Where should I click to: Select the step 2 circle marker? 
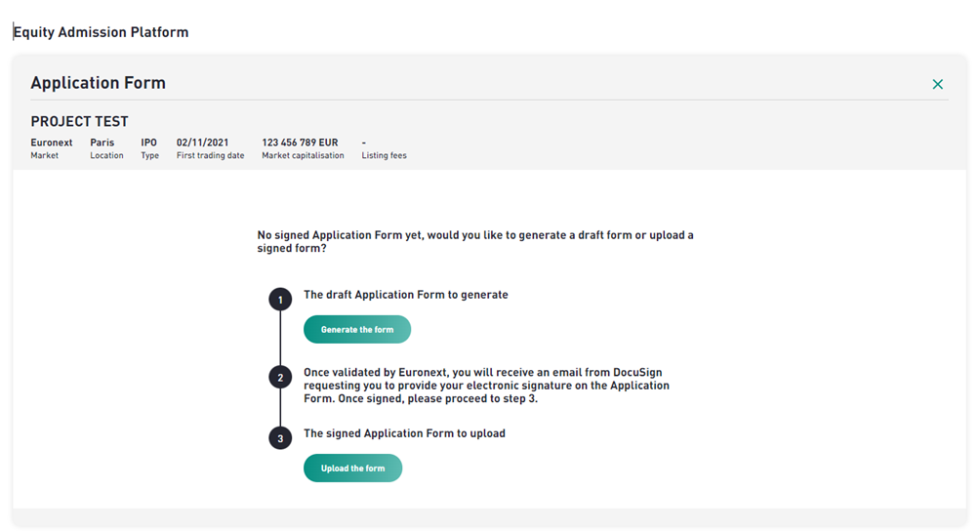(x=280, y=378)
